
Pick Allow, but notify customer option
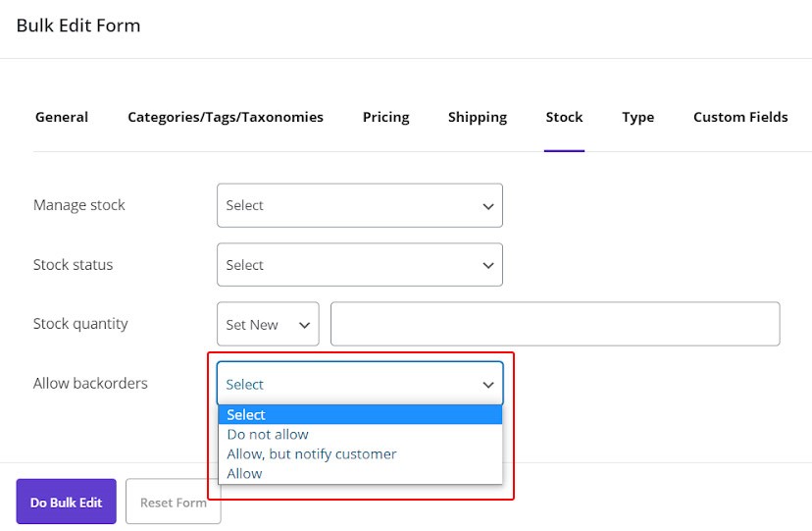pyautogui.click(x=312, y=454)
